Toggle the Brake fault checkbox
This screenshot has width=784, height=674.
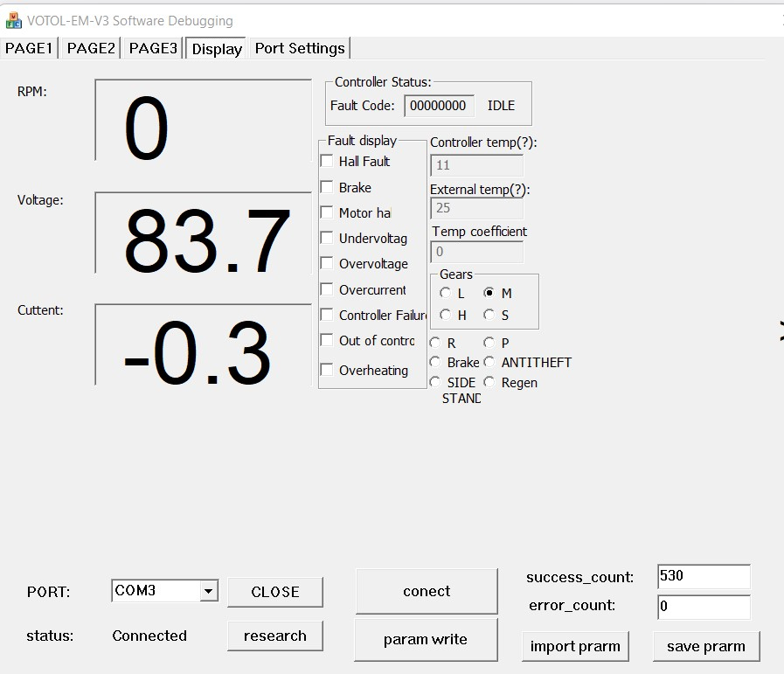(327, 187)
